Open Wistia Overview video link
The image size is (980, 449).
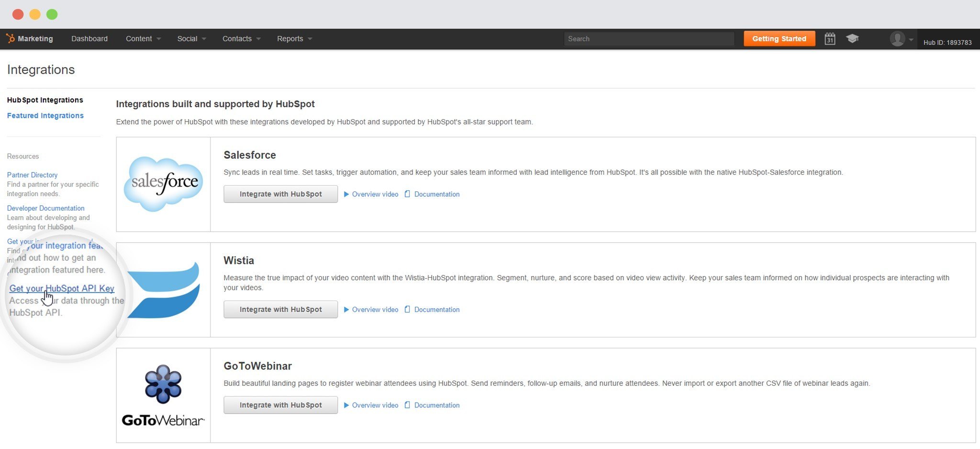click(x=375, y=310)
